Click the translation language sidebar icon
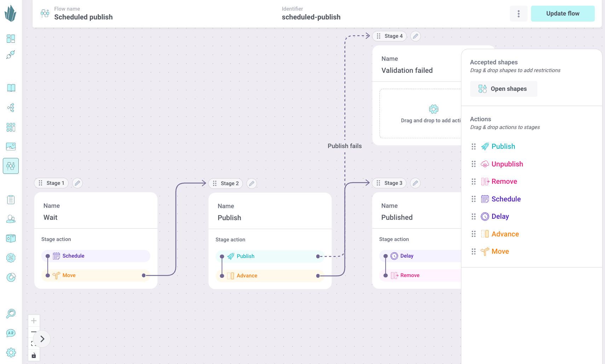 coord(11,333)
